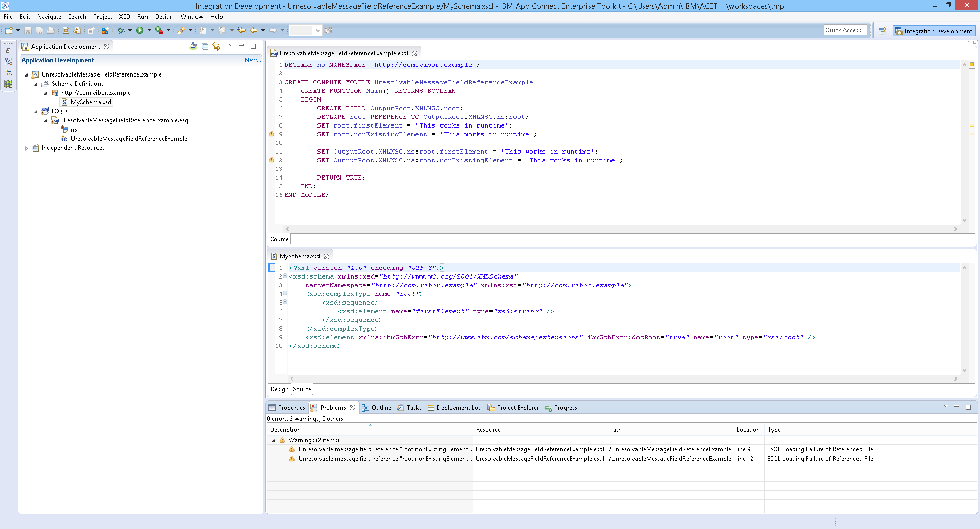The image size is (980, 529).
Task: Click the Save icon in main toolbar
Action: click(28, 31)
